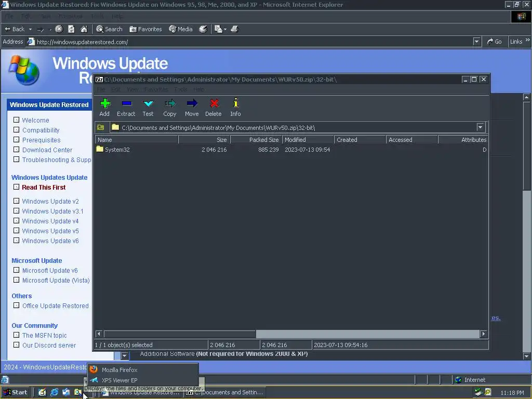Click the Home icon in Internet Explorer
Image resolution: width=532 pixels, height=399 pixels.
[84, 29]
